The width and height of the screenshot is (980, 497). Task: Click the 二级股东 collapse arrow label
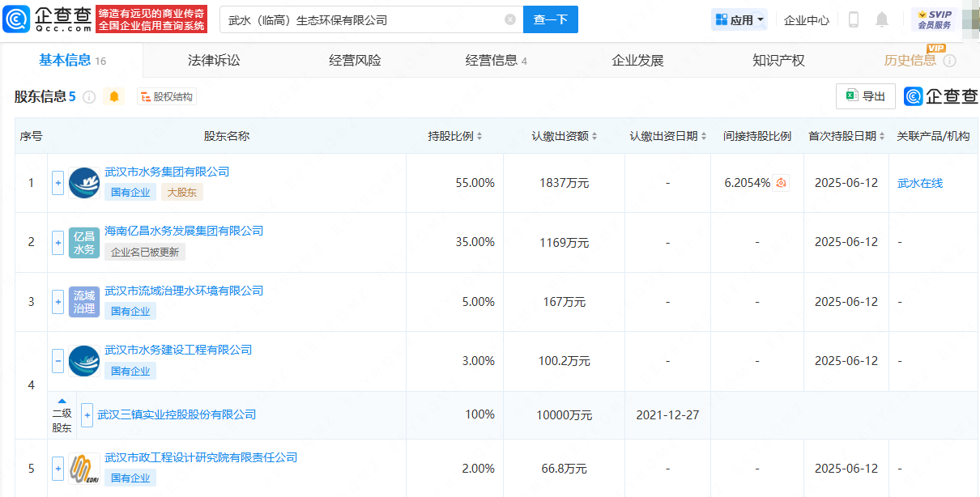(x=62, y=415)
